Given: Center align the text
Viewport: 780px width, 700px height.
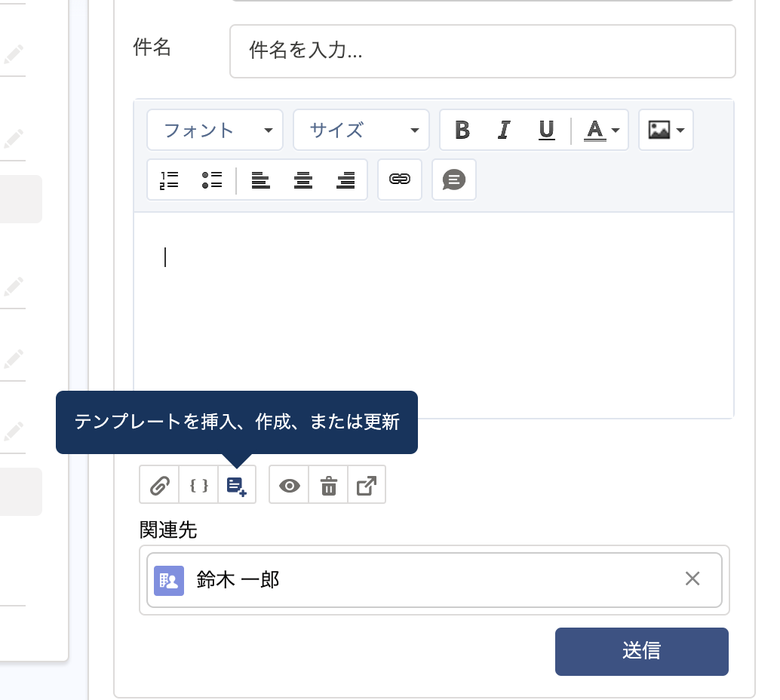Looking at the screenshot, I should [303, 180].
